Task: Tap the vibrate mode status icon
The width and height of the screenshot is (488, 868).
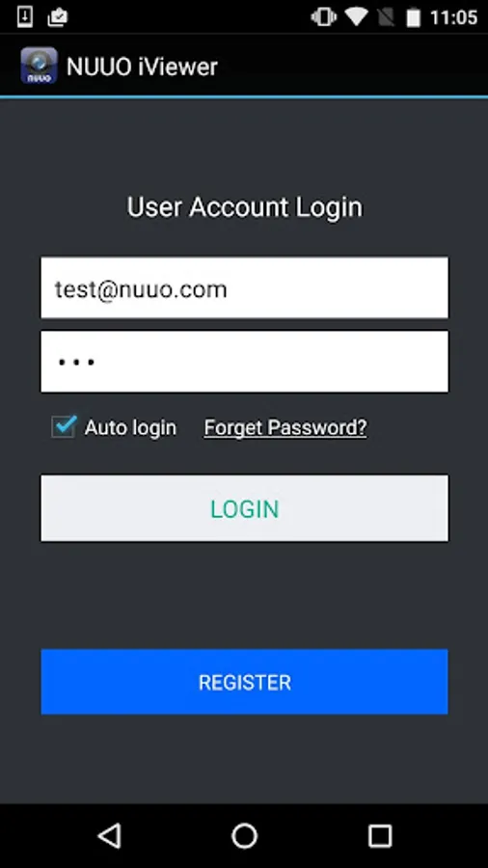Action: tap(324, 17)
